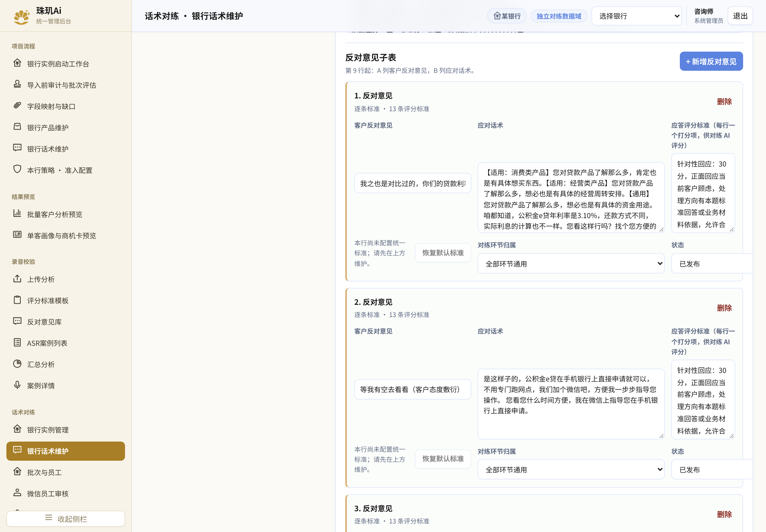Click the 银行实例管理 bank icon
The height and width of the screenshot is (532, 766).
(x=17, y=429)
